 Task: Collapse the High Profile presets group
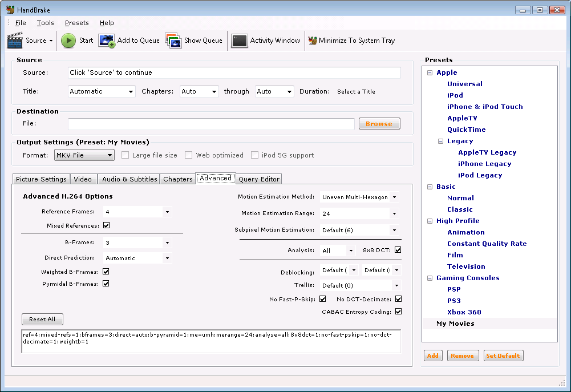(430, 221)
